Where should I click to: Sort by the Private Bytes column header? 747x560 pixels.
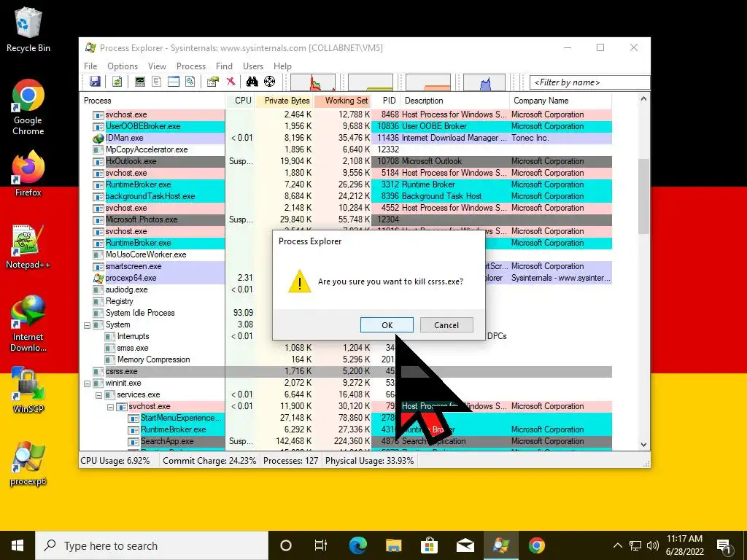(285, 101)
